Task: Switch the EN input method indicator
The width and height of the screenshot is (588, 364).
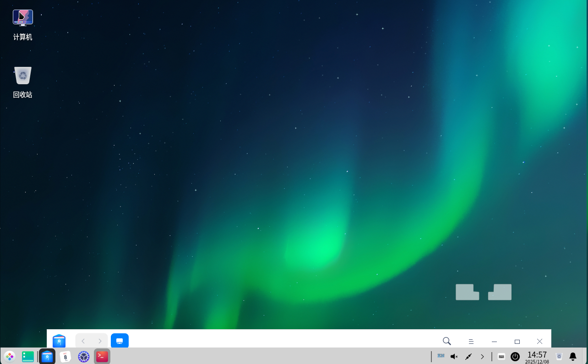Action: pyautogui.click(x=441, y=356)
